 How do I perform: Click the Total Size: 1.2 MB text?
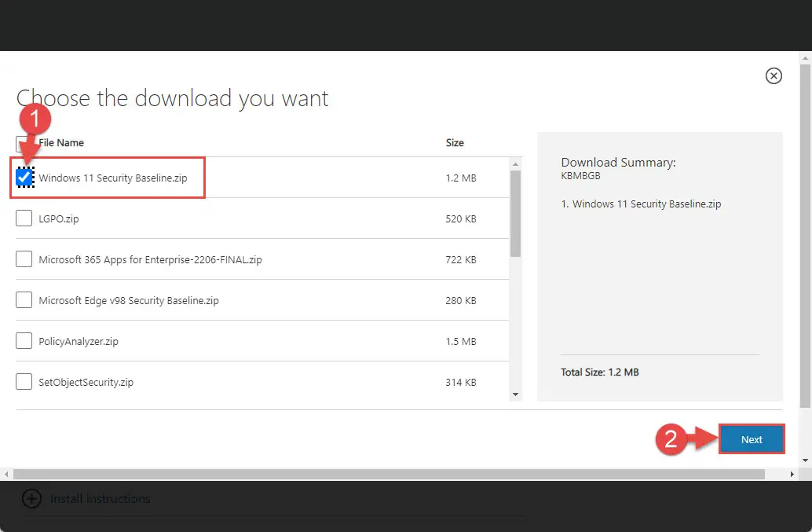click(600, 372)
